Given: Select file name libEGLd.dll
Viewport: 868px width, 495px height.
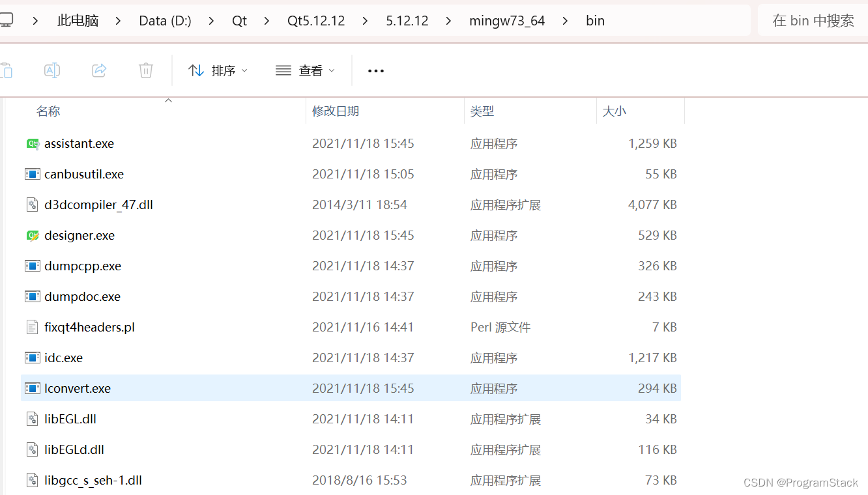Looking at the screenshot, I should click(74, 449).
